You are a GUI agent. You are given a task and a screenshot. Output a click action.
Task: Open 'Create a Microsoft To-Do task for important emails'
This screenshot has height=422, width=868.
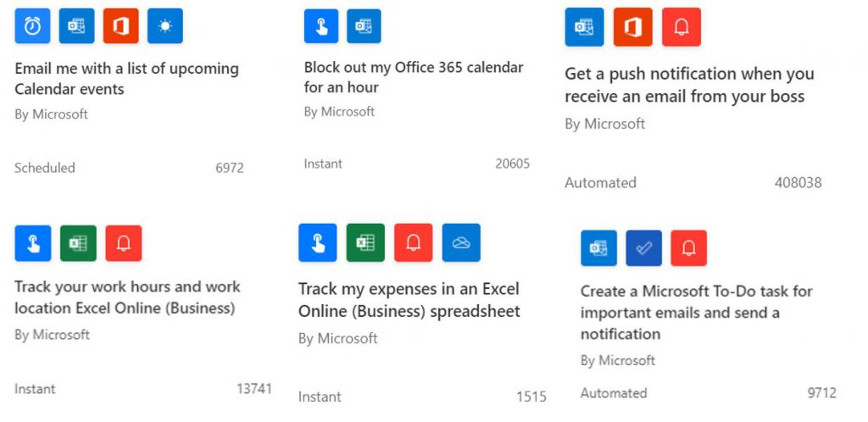click(x=697, y=313)
